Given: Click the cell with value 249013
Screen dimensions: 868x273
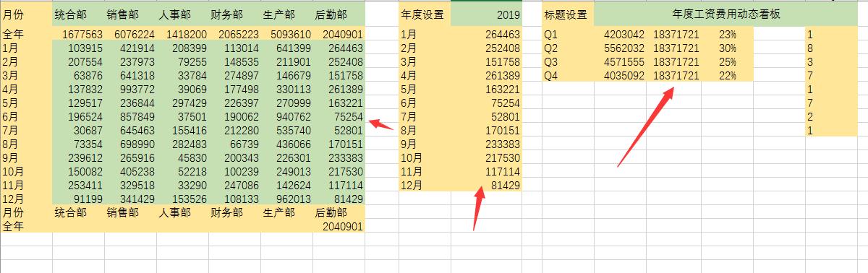Looking at the screenshot, I should click(x=287, y=171).
